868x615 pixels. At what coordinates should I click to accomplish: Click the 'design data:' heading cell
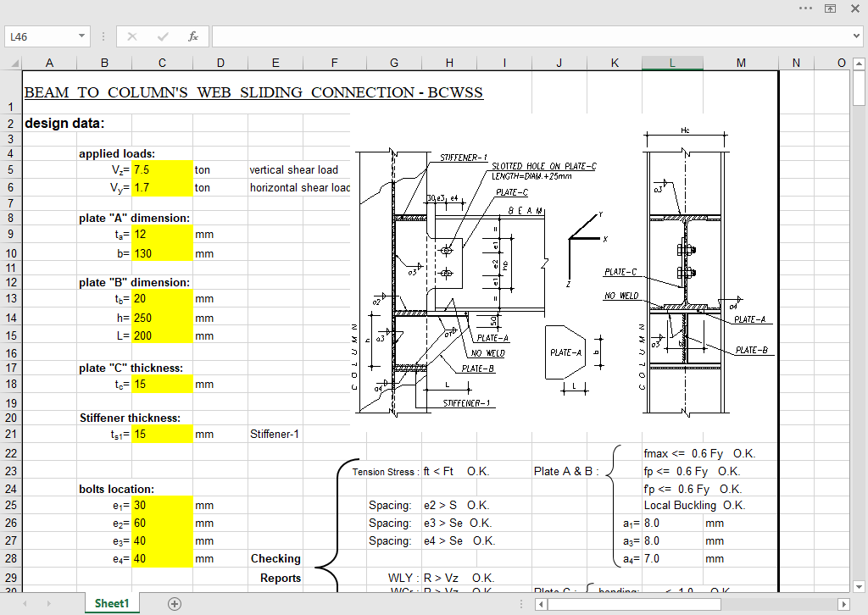coord(64,123)
